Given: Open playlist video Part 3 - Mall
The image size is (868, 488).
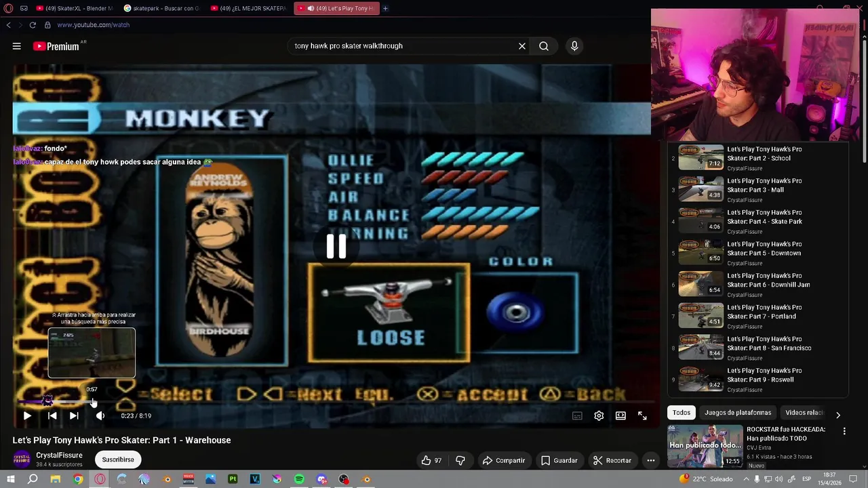Looking at the screenshot, I should click(756, 190).
